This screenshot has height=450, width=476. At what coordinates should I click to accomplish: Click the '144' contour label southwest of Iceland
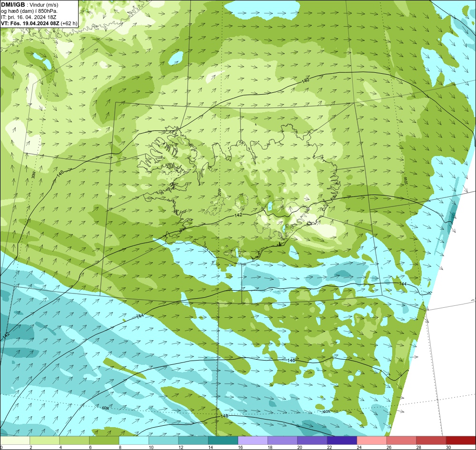(140, 316)
